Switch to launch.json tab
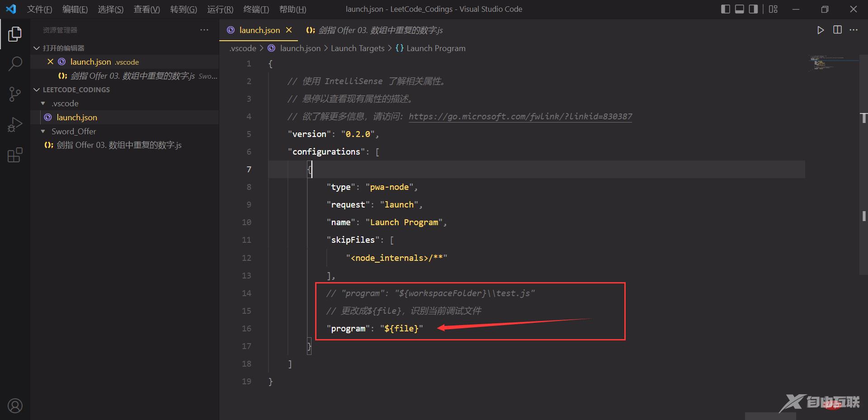 click(259, 30)
